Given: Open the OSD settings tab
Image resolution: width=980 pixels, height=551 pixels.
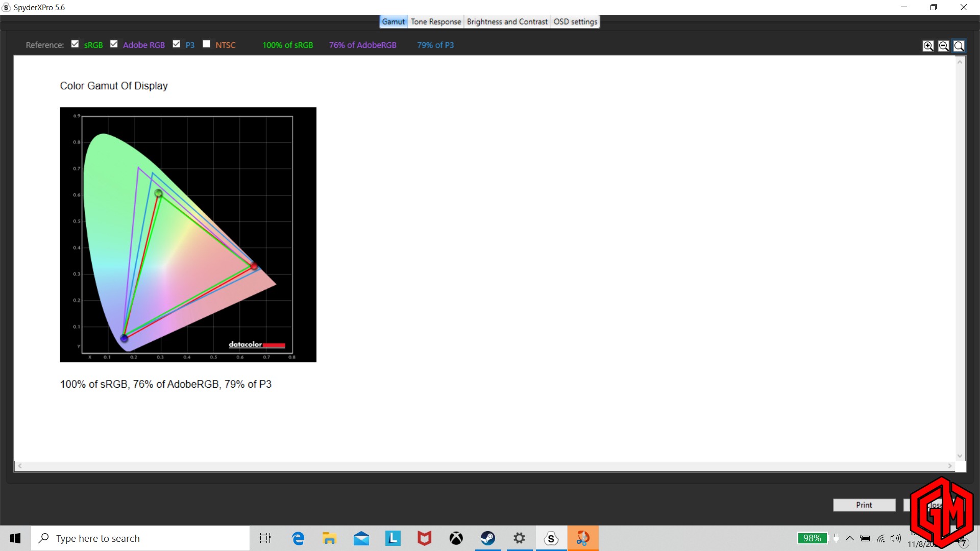Looking at the screenshot, I should pyautogui.click(x=575, y=21).
